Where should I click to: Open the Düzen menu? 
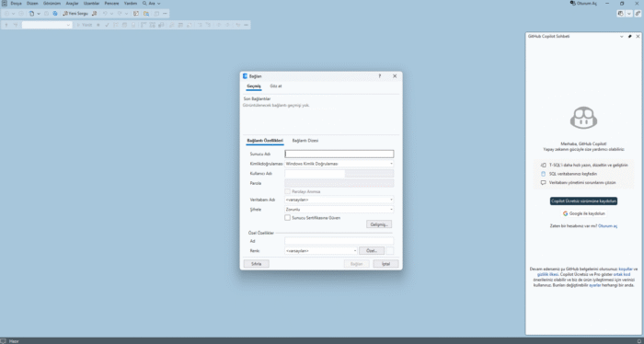click(32, 4)
